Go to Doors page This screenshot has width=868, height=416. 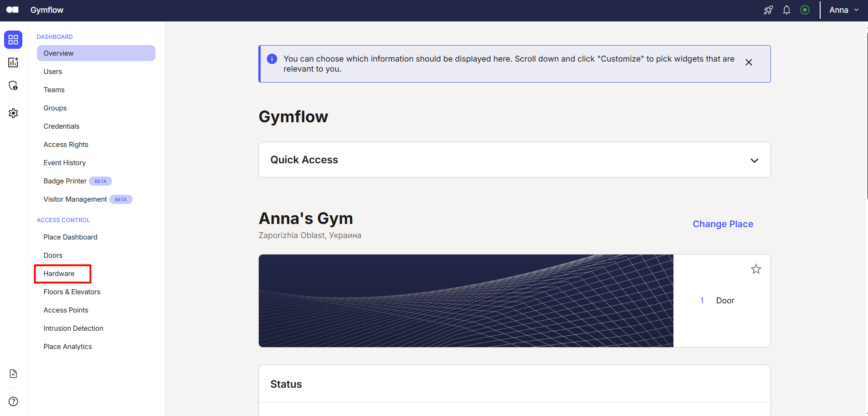[53, 255]
